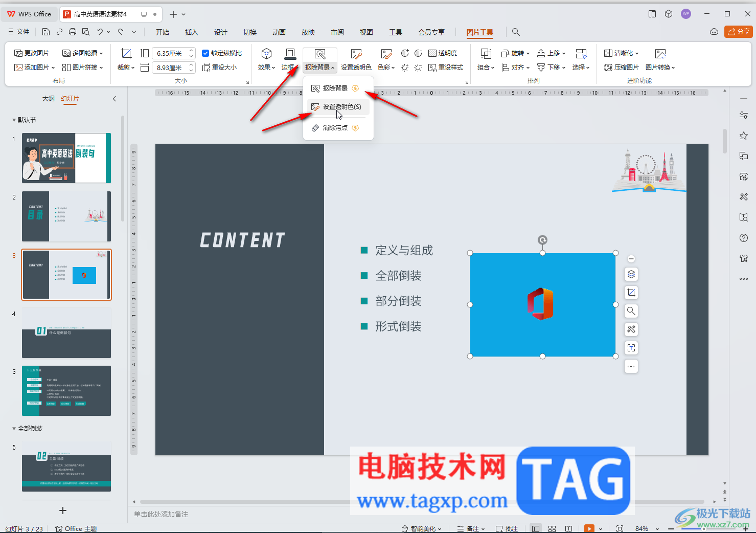Open the help icon in right sidebar
The image size is (756, 533).
pos(744,238)
